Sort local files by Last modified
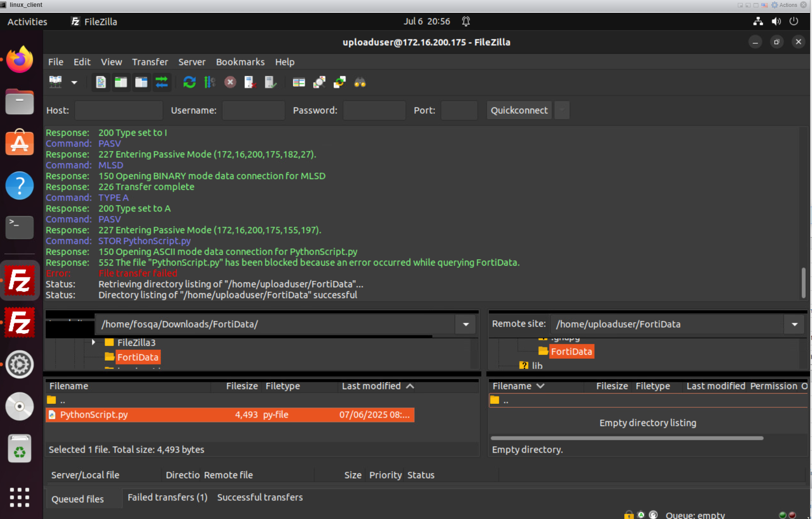The image size is (812, 519). pyautogui.click(x=371, y=386)
